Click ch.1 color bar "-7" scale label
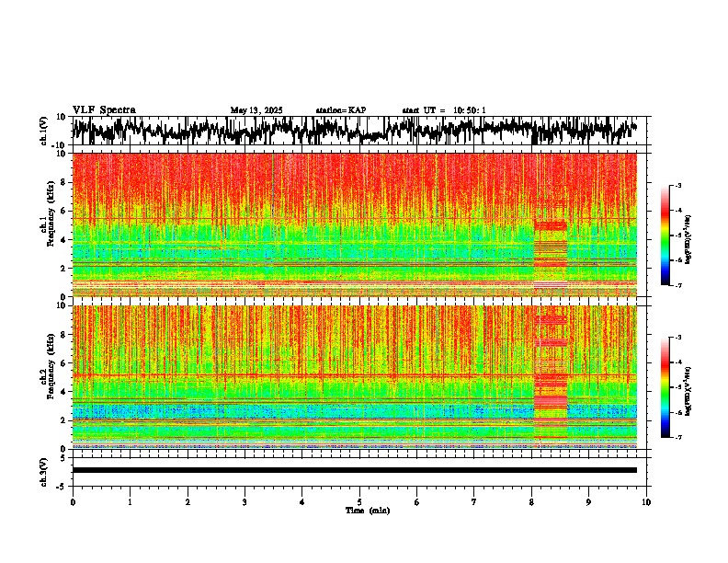Viewport: 728px width, 563px height. pyautogui.click(x=678, y=285)
